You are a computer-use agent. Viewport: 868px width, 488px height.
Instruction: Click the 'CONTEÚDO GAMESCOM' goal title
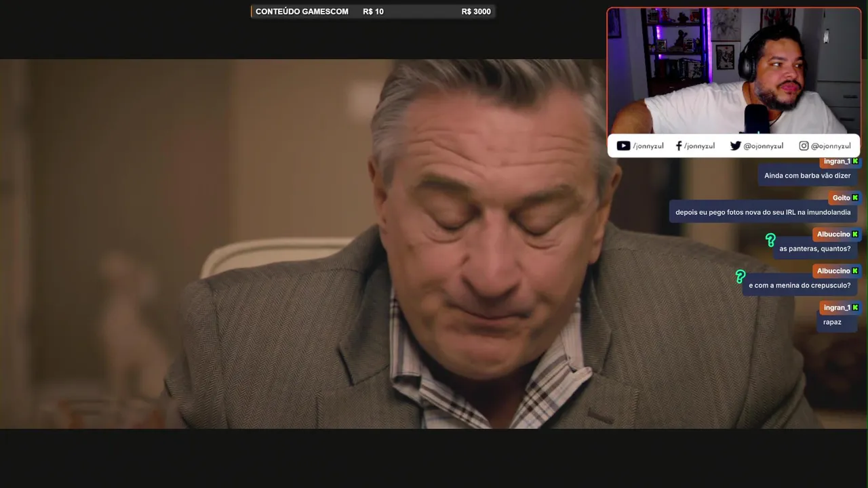pyautogui.click(x=302, y=12)
